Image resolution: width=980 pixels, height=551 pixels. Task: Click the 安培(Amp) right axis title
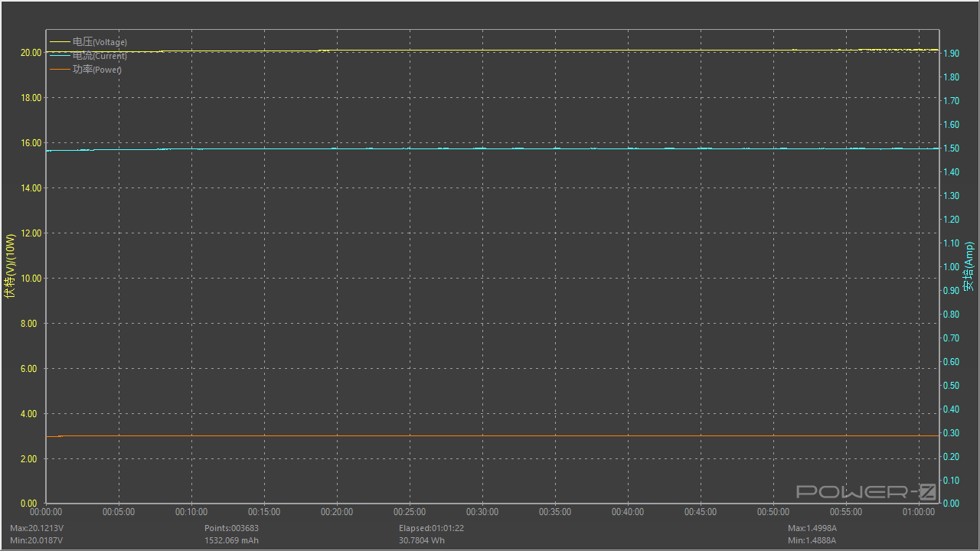[x=969, y=266]
